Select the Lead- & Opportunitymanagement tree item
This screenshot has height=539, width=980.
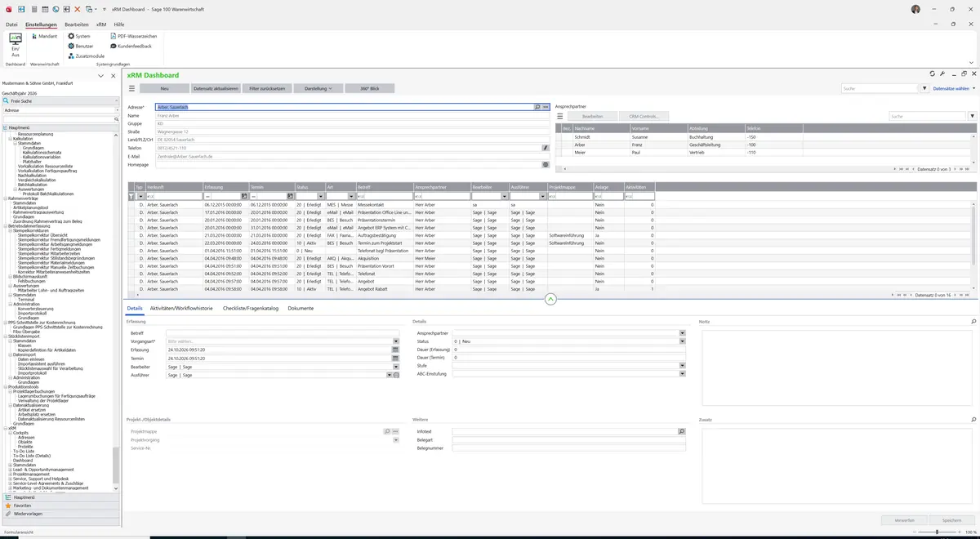click(x=43, y=470)
